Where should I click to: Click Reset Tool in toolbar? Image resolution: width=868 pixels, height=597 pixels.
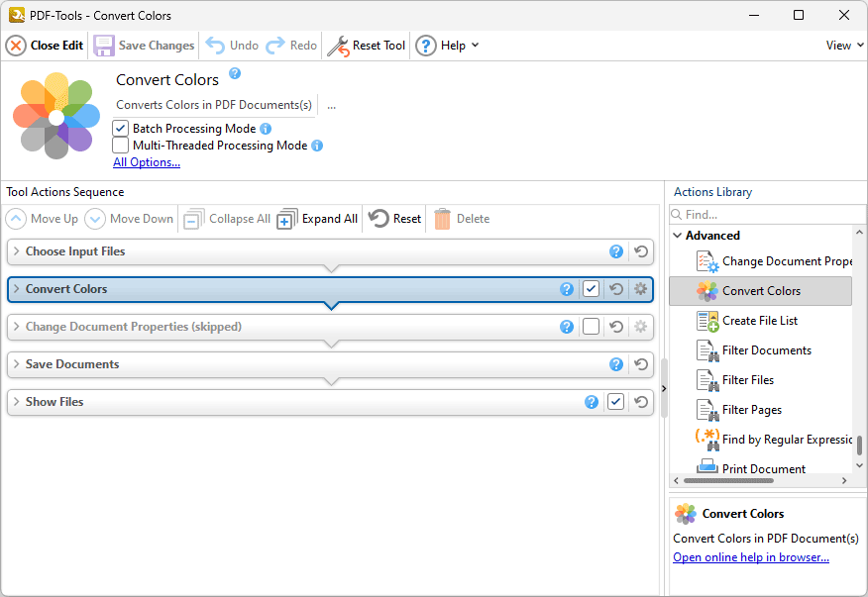click(x=367, y=46)
